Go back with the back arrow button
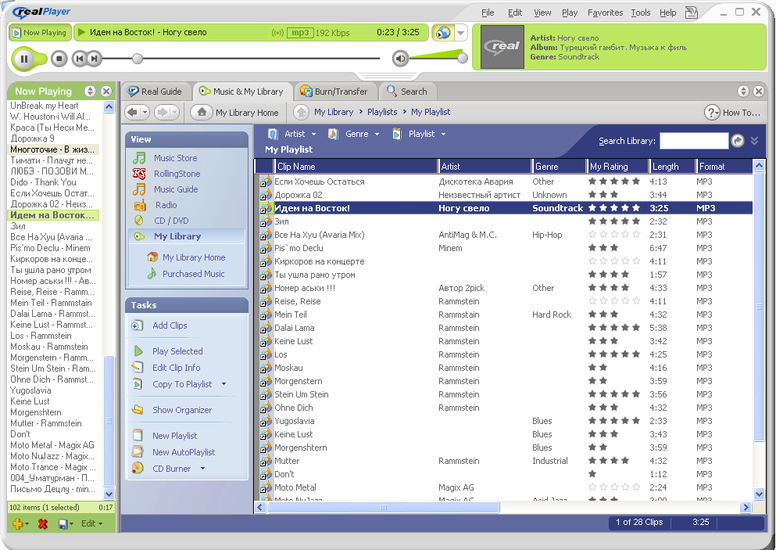The height and width of the screenshot is (550, 776). tap(133, 112)
